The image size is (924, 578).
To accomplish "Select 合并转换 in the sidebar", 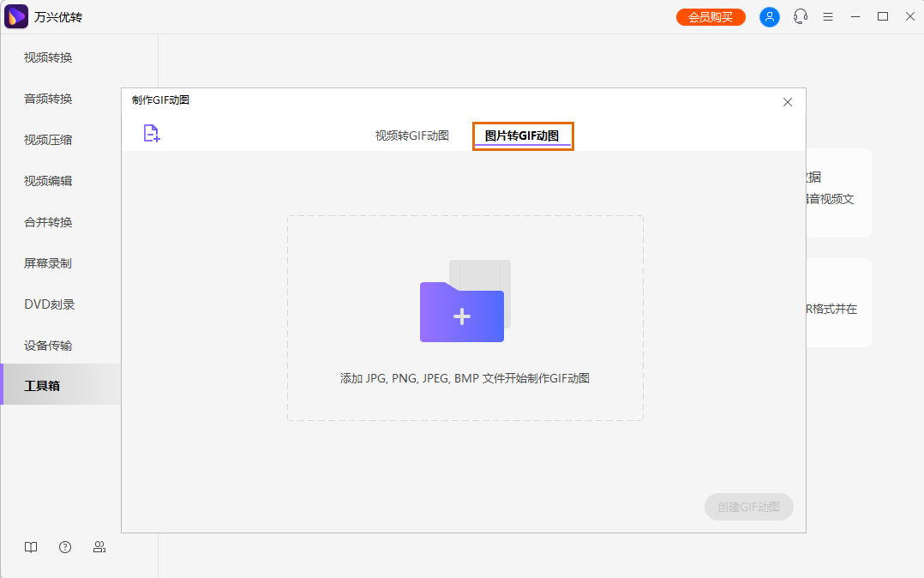I will click(48, 222).
